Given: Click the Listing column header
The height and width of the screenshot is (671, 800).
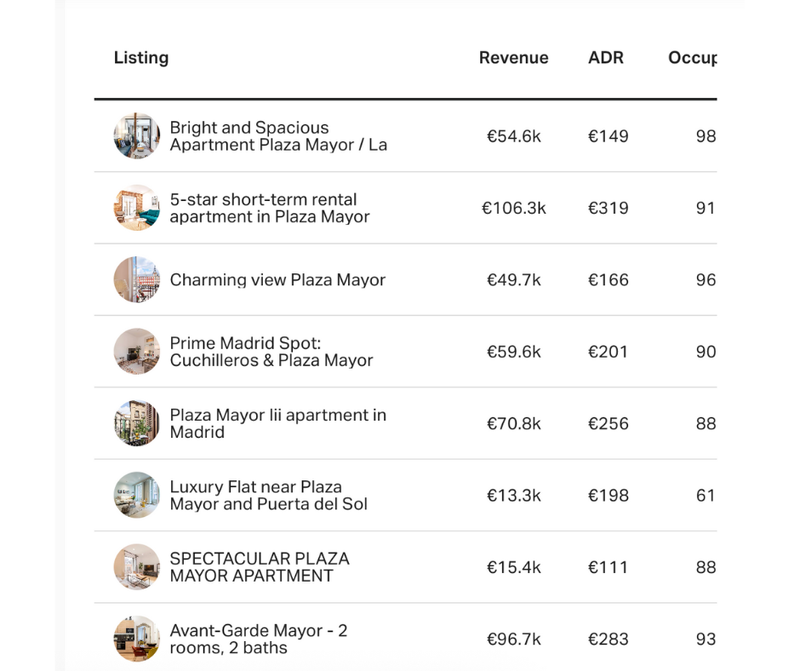Looking at the screenshot, I should click(x=141, y=58).
